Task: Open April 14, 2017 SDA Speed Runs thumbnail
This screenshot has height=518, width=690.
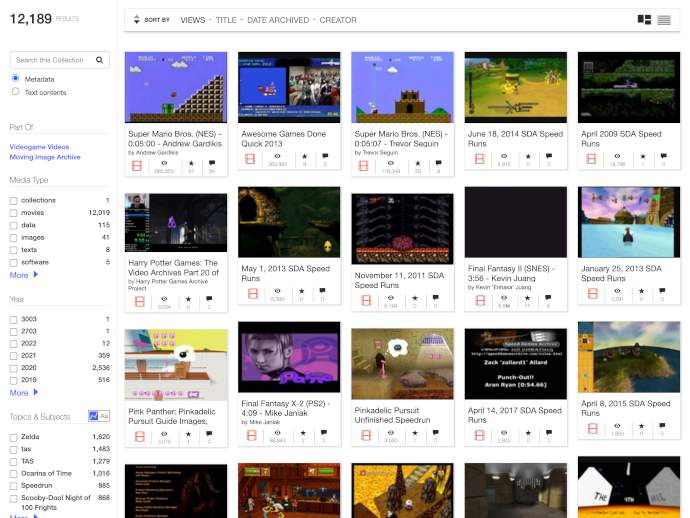Action: (516, 364)
